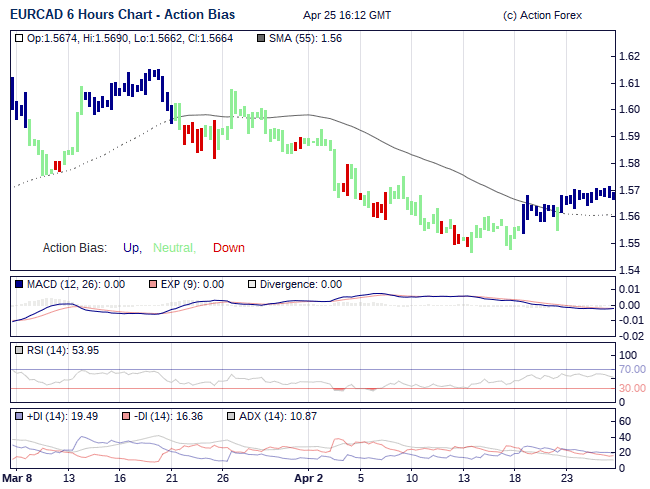Click the 26 date axis label
Viewport: 650px width, 489px height.
[223, 478]
